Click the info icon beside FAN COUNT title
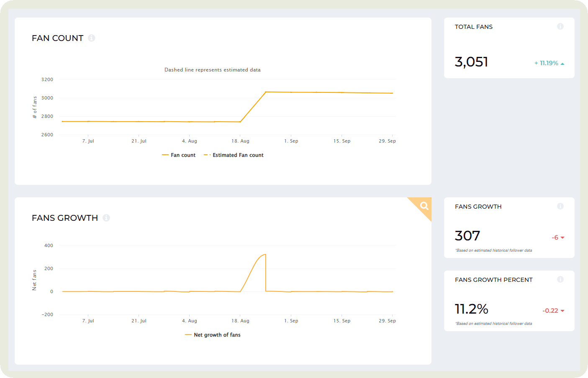 pos(92,38)
